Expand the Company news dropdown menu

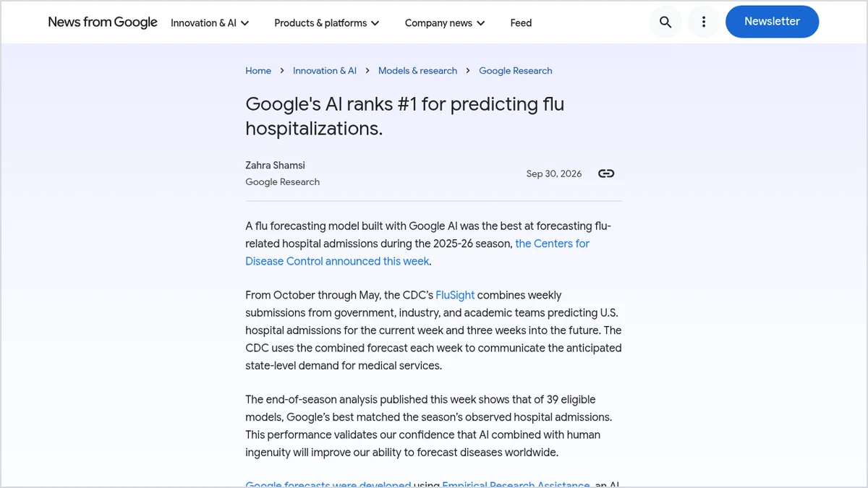coord(445,23)
